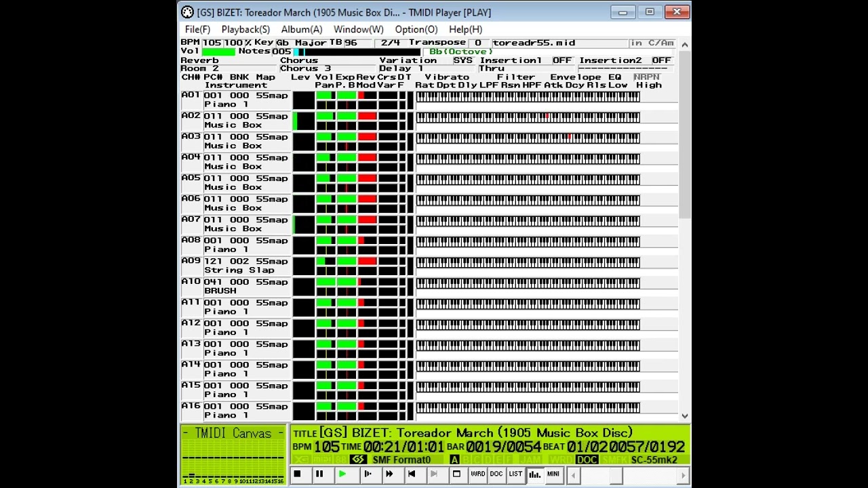The width and height of the screenshot is (868, 488).
Task: Click the GS mode indicator icon
Action: tap(358, 460)
